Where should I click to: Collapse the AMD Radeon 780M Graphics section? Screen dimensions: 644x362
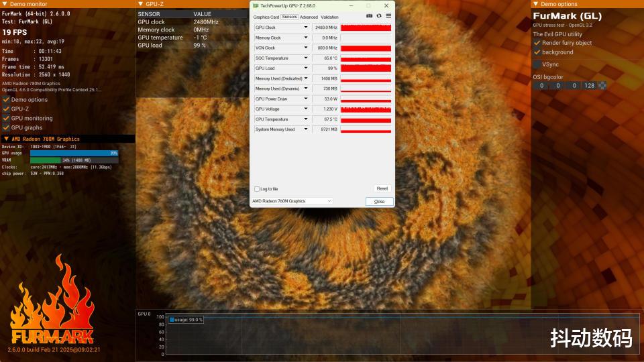[6, 139]
